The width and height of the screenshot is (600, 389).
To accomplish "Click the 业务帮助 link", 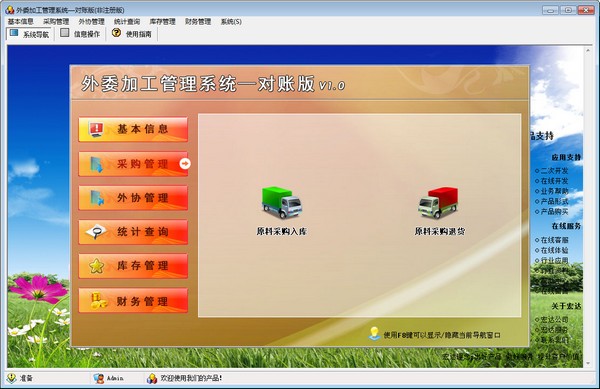I will (x=554, y=191).
